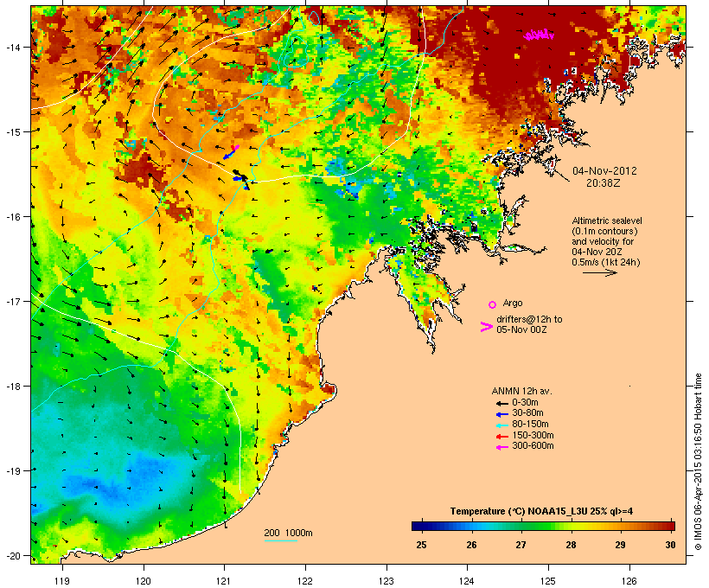Image resolution: width=709 pixels, height=588 pixels.
Task: Click the red 150-300m legend arrow
Action: (x=502, y=437)
